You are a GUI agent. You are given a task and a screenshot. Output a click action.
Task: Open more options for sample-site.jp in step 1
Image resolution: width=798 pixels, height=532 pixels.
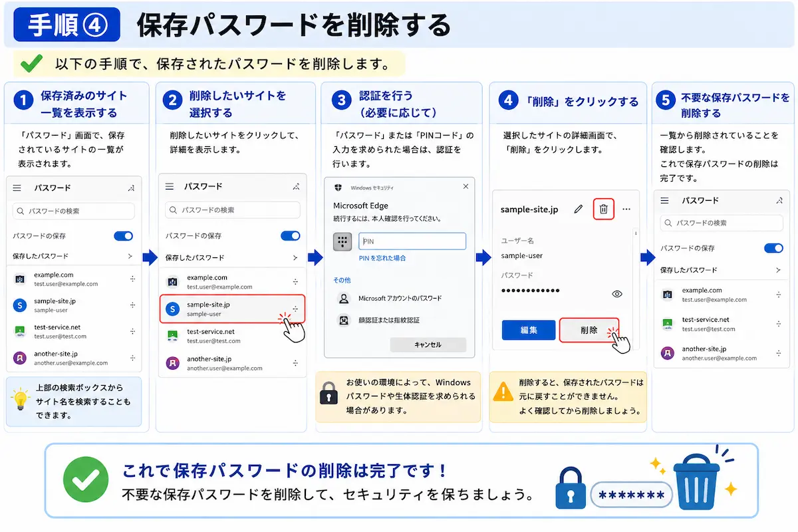click(132, 305)
